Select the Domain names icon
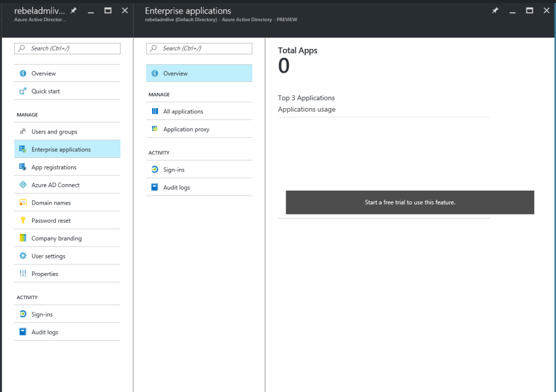 (x=22, y=202)
